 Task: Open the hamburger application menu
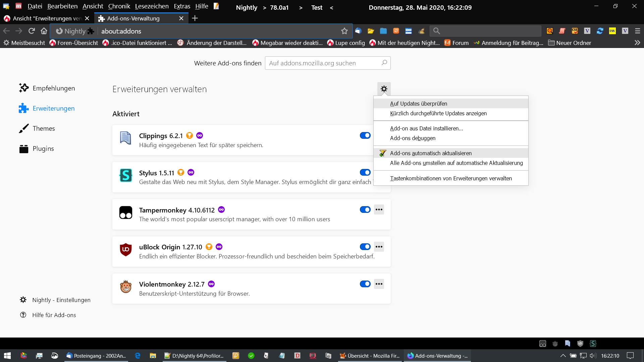637,31
